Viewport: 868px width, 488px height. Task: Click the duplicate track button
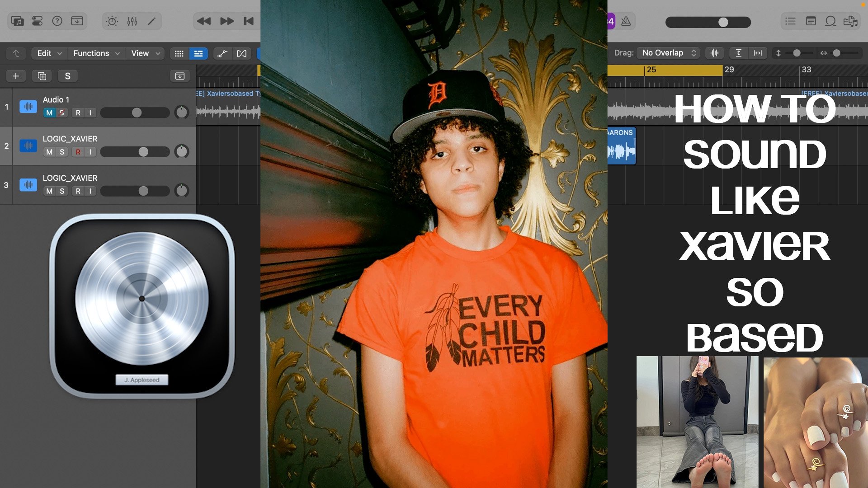point(42,76)
